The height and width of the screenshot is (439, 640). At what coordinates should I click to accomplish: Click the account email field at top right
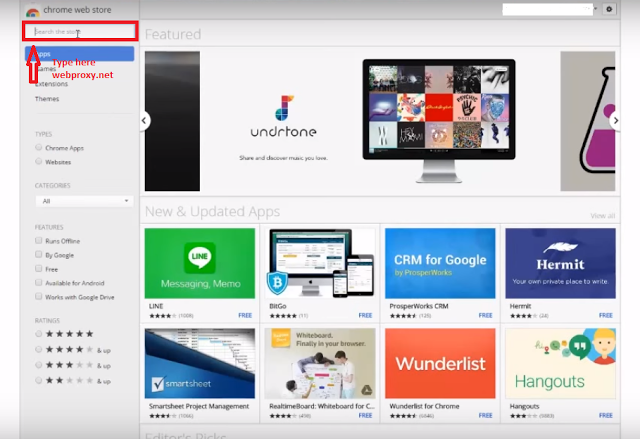tap(547, 9)
